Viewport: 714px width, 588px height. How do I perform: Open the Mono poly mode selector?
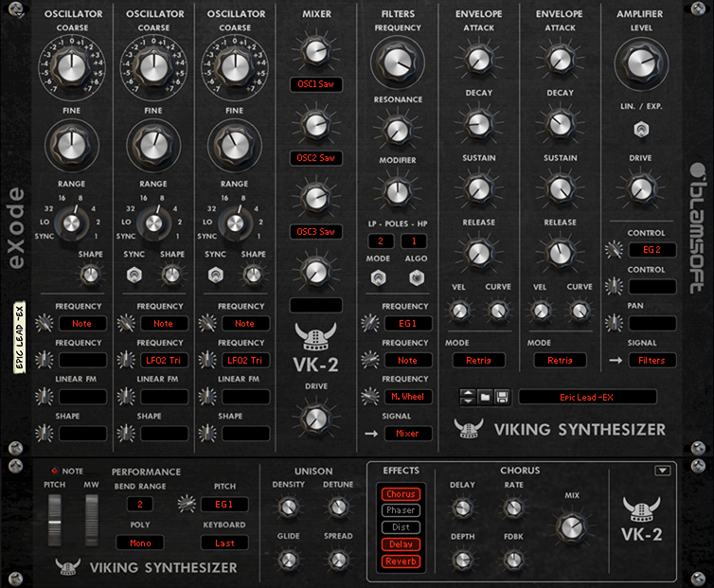[x=140, y=543]
